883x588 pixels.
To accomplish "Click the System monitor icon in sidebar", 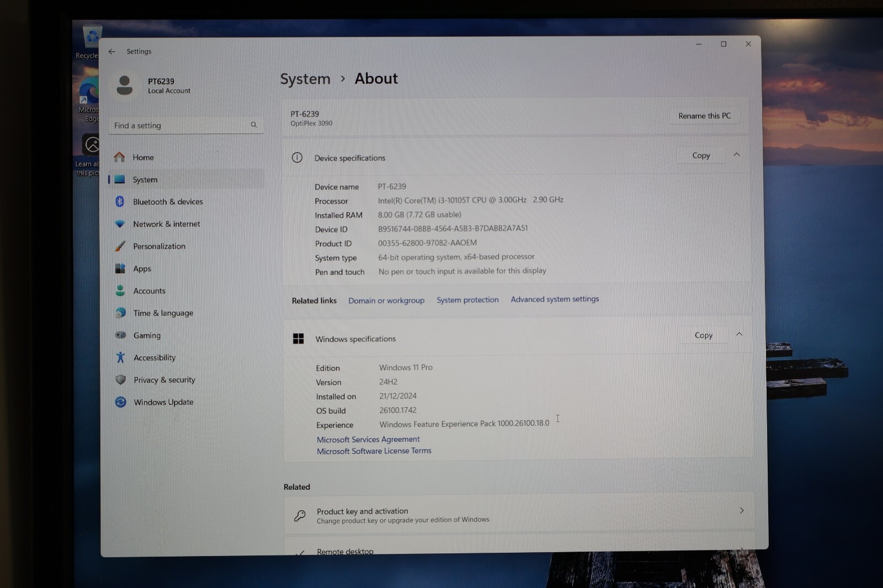I will pos(120,179).
